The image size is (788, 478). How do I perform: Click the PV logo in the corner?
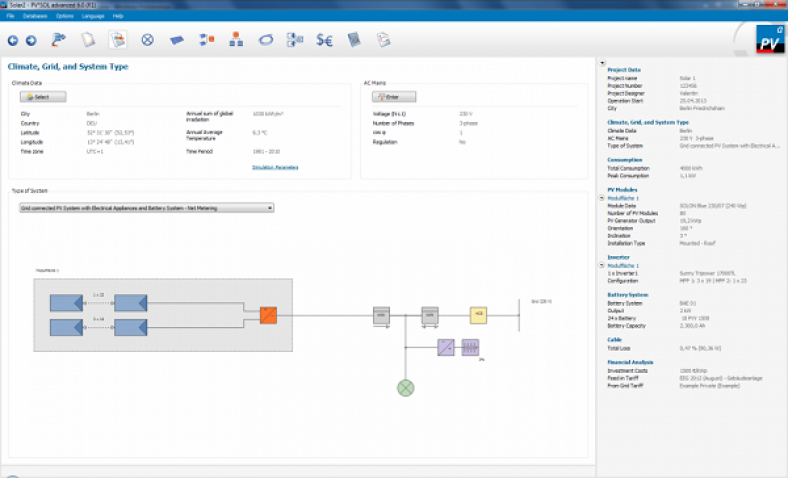[x=769, y=40]
